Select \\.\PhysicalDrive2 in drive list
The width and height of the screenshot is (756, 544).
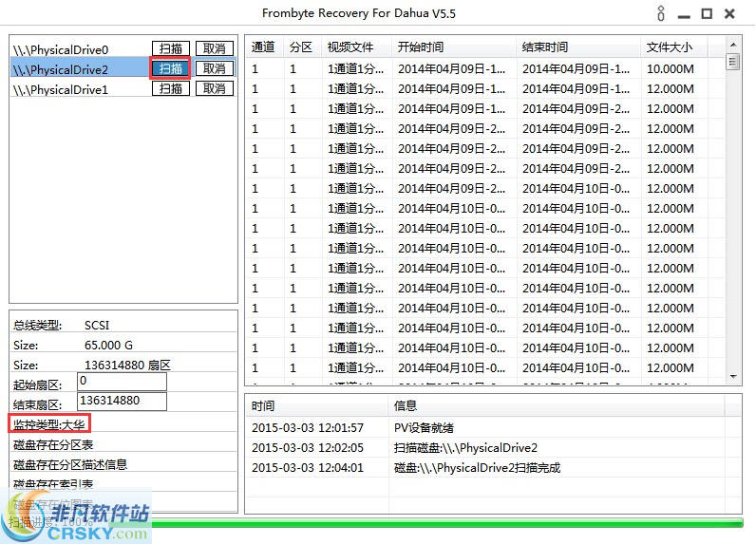tap(61, 69)
